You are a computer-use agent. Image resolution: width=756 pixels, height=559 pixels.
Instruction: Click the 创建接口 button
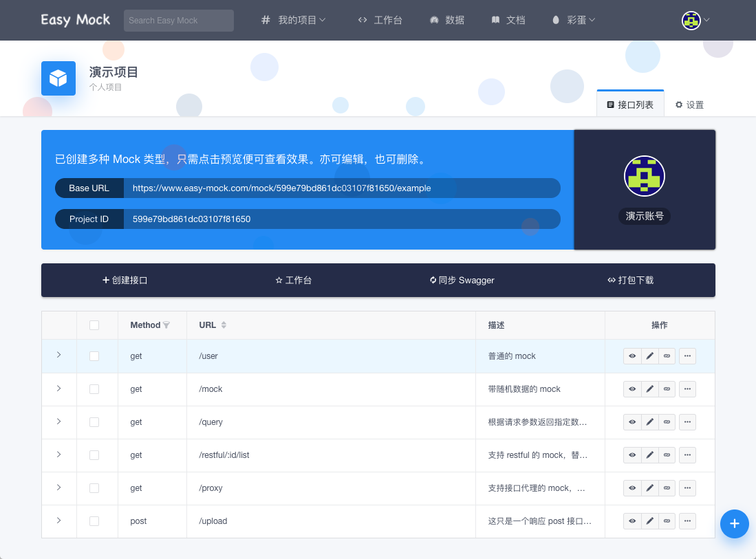125,280
